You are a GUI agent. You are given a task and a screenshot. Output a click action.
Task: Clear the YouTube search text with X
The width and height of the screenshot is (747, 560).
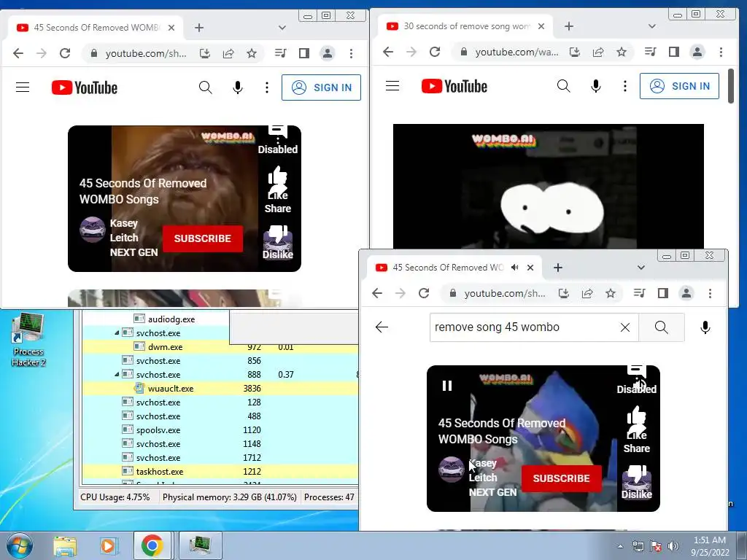(x=625, y=327)
